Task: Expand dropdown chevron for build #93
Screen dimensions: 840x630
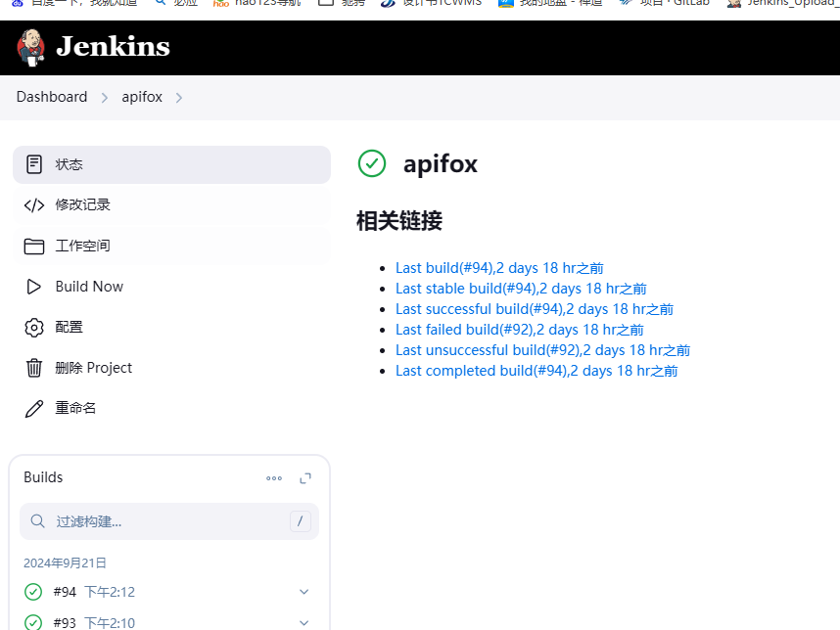Action: pos(303,623)
